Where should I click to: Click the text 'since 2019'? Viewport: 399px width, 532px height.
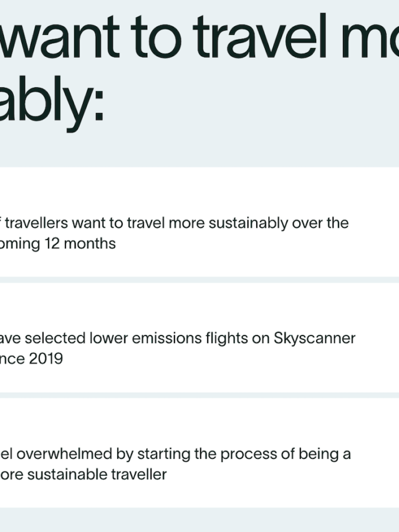[31, 359]
